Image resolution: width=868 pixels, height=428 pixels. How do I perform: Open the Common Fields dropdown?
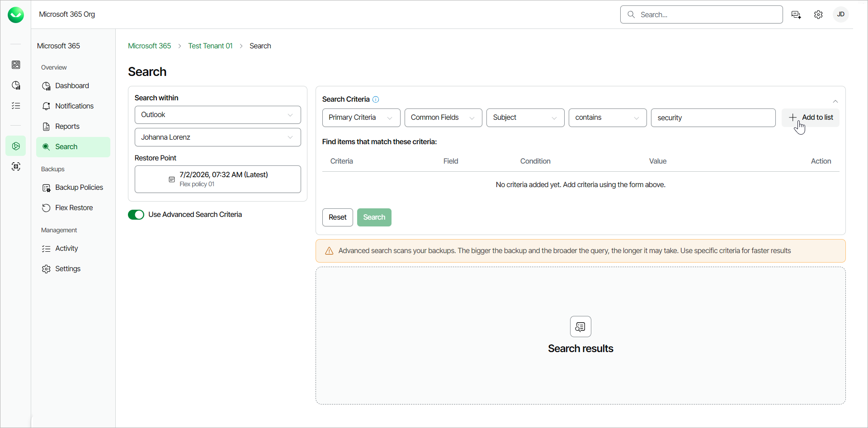443,118
